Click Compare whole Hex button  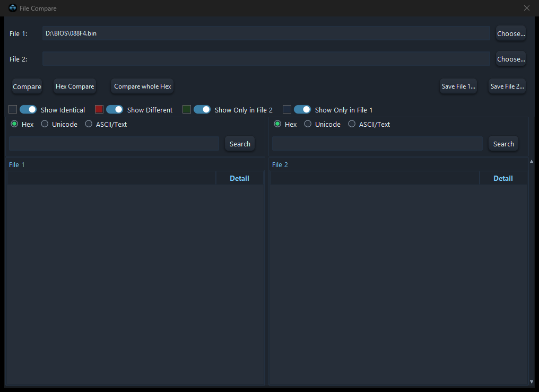(x=142, y=86)
